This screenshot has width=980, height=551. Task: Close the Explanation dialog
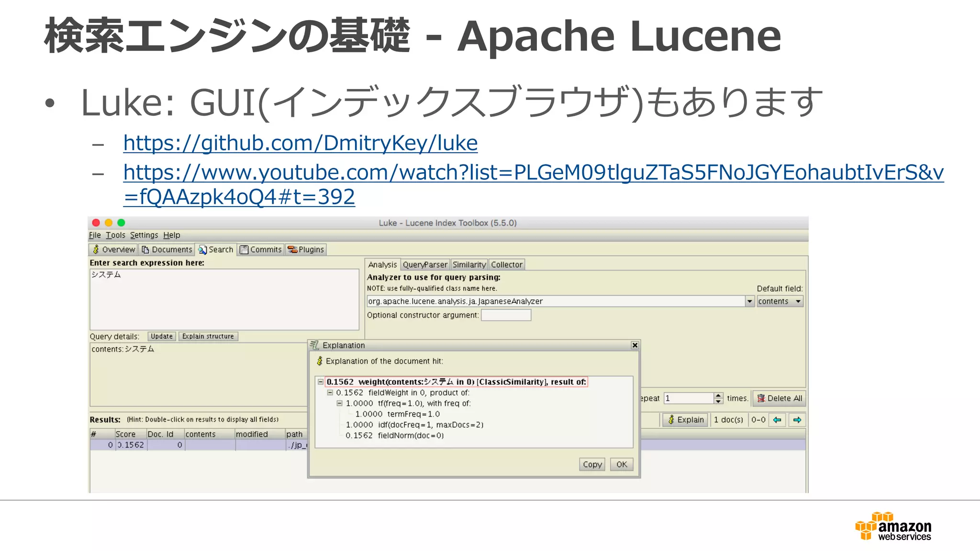click(x=635, y=345)
